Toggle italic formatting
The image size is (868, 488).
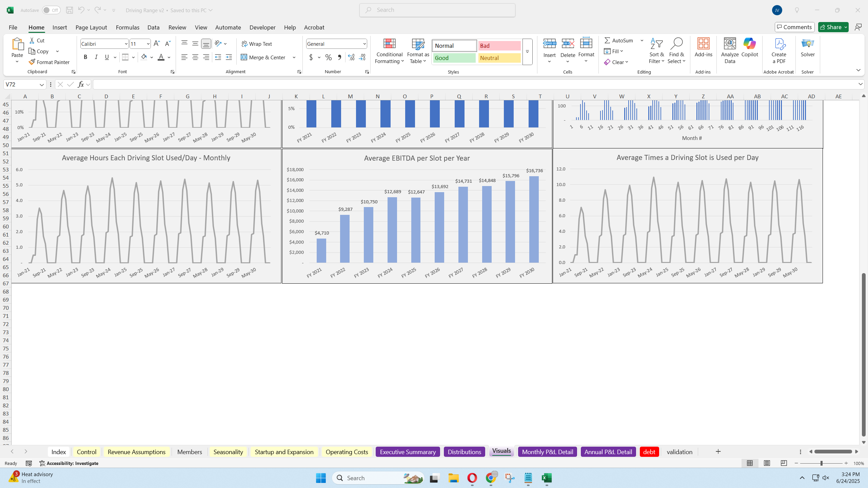[x=96, y=57]
